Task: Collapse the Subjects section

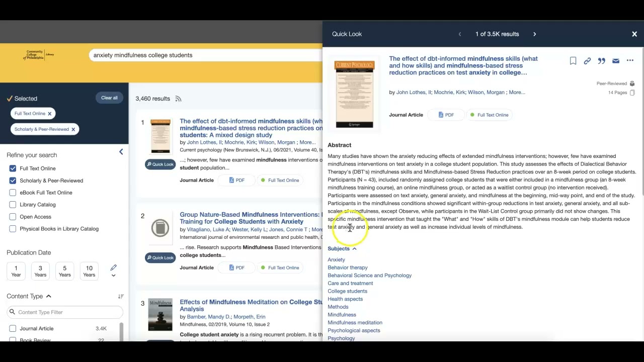Action: (x=342, y=248)
